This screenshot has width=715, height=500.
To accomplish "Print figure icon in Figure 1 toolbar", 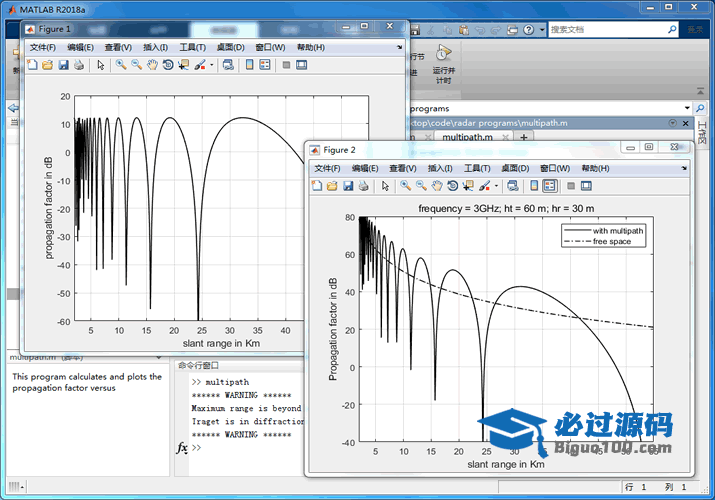I will [79, 65].
